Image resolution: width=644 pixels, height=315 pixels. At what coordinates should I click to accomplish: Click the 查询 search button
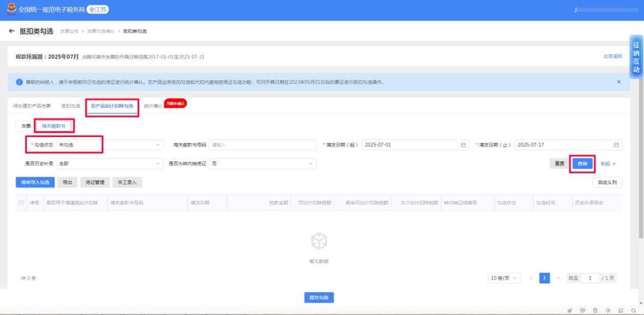coord(583,164)
